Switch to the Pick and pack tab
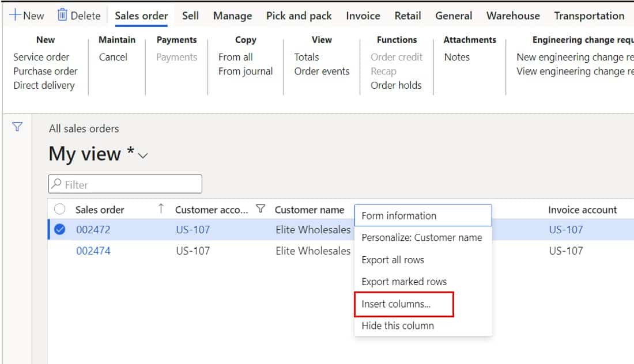The image size is (634, 364). pos(299,16)
